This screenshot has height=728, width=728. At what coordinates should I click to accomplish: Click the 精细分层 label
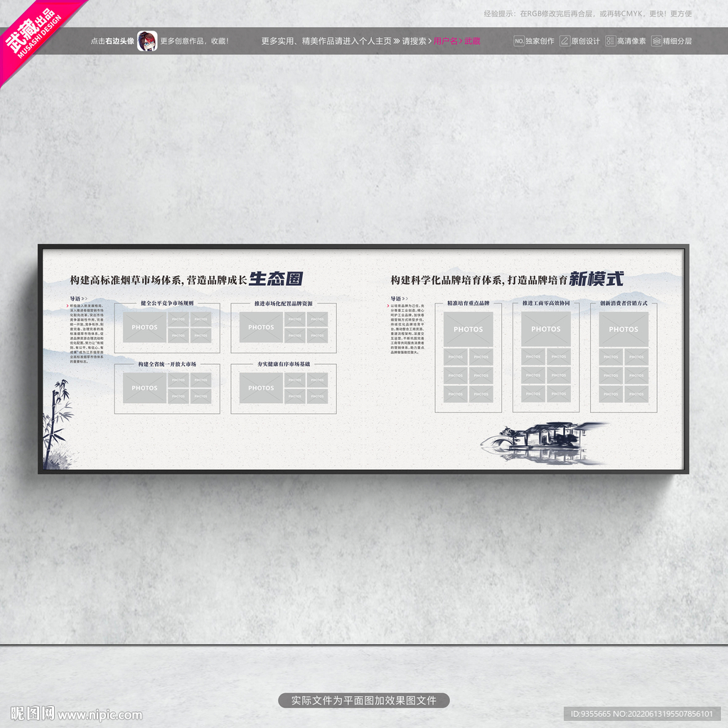(x=678, y=41)
